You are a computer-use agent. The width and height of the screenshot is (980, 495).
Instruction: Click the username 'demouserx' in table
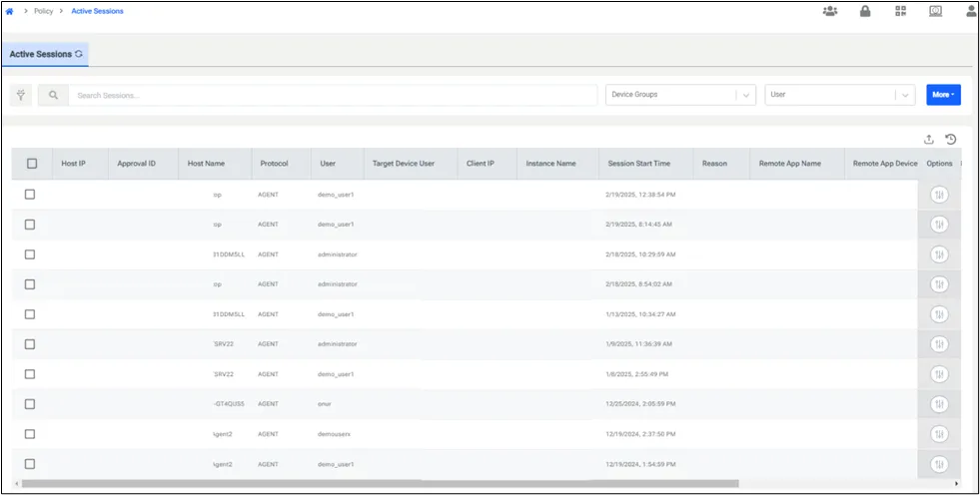click(x=335, y=434)
